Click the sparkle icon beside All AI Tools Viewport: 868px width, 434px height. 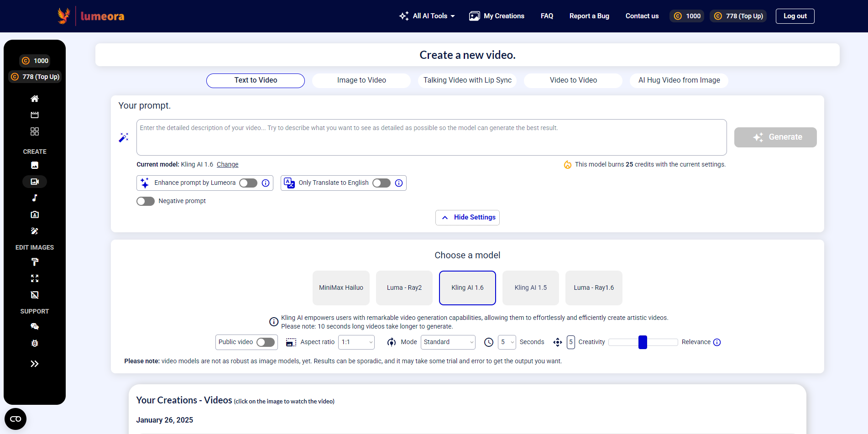click(404, 16)
